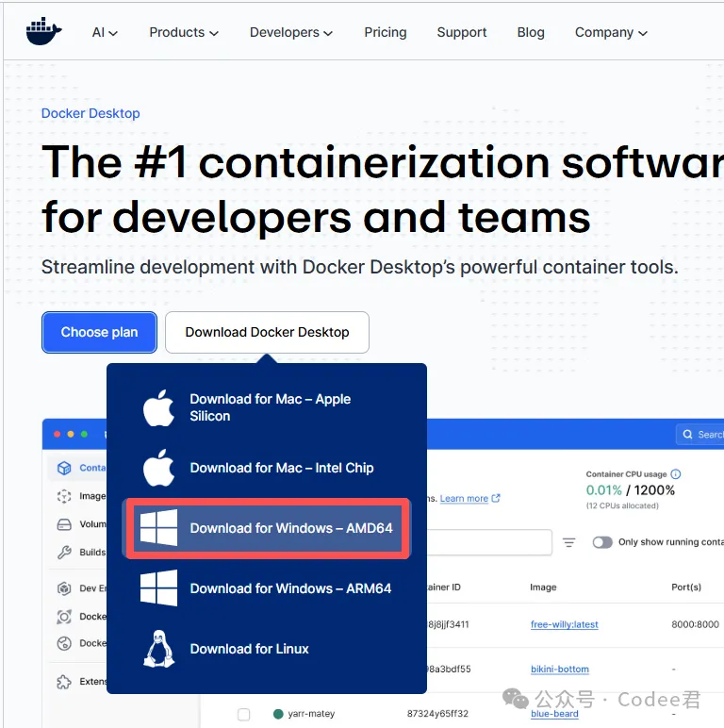Click Apple logo beside Mac Intel Chip
Viewport: 724px width, 728px height.
pos(158,468)
